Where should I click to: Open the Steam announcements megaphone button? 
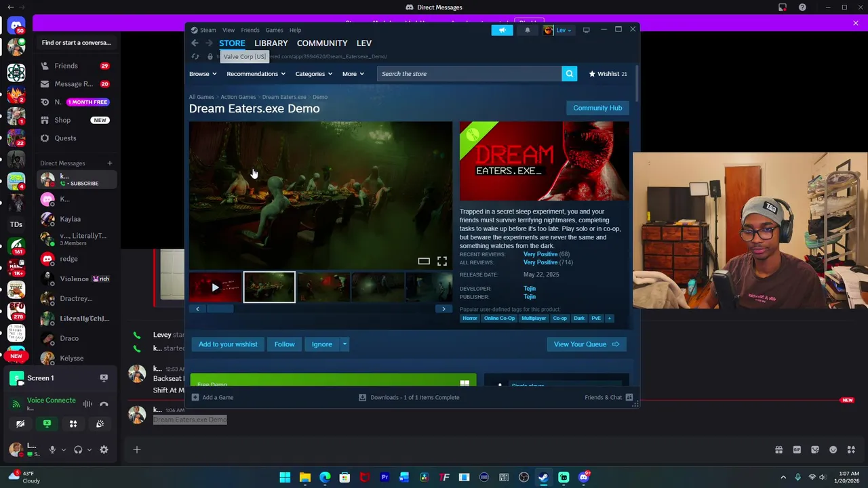pyautogui.click(x=502, y=30)
